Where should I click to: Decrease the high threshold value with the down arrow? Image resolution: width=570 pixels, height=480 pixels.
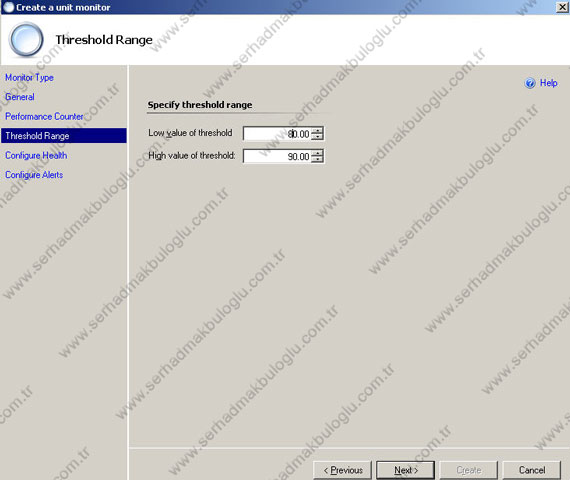coord(317,159)
